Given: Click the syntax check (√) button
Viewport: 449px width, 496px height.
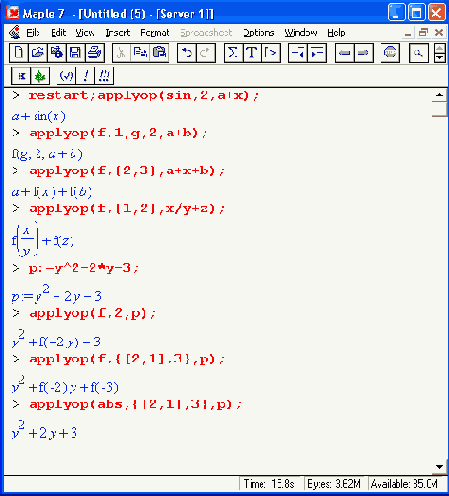Looking at the screenshot, I should click(67, 76).
